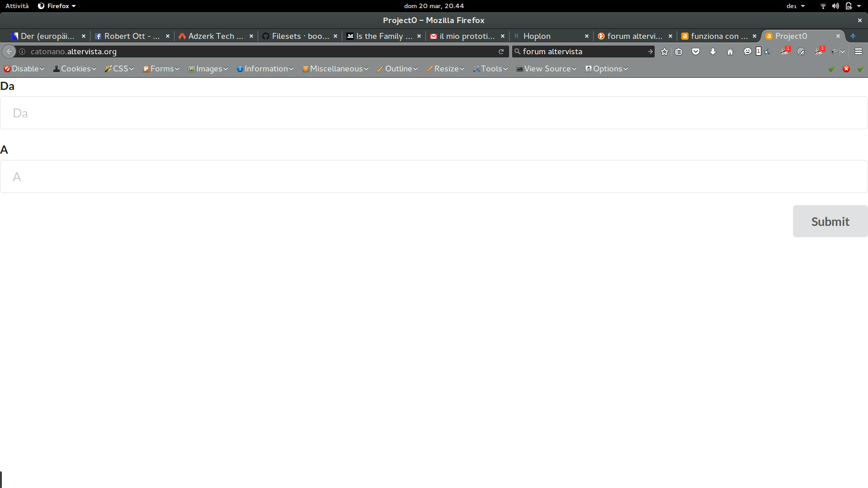
Task: Go to the home page icon
Action: [x=730, y=52]
